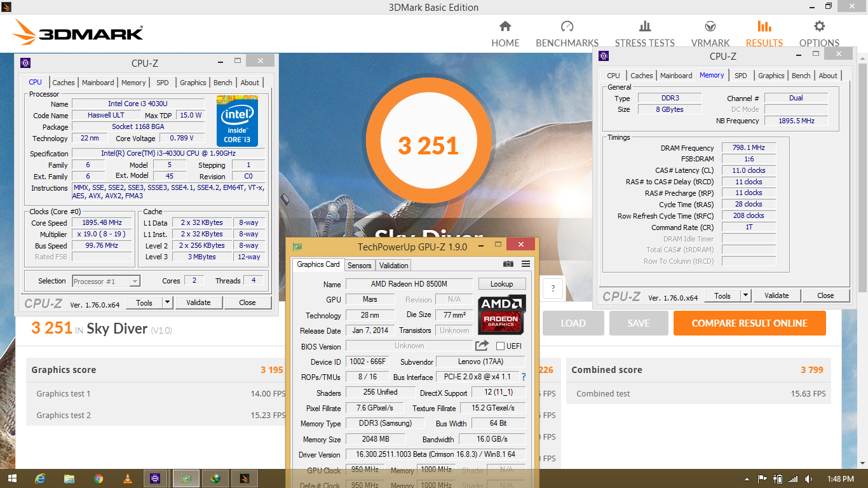Screen dimensions: 868x488
Task: Open the BENCHMARKS section in 3DMark
Action: (x=567, y=34)
